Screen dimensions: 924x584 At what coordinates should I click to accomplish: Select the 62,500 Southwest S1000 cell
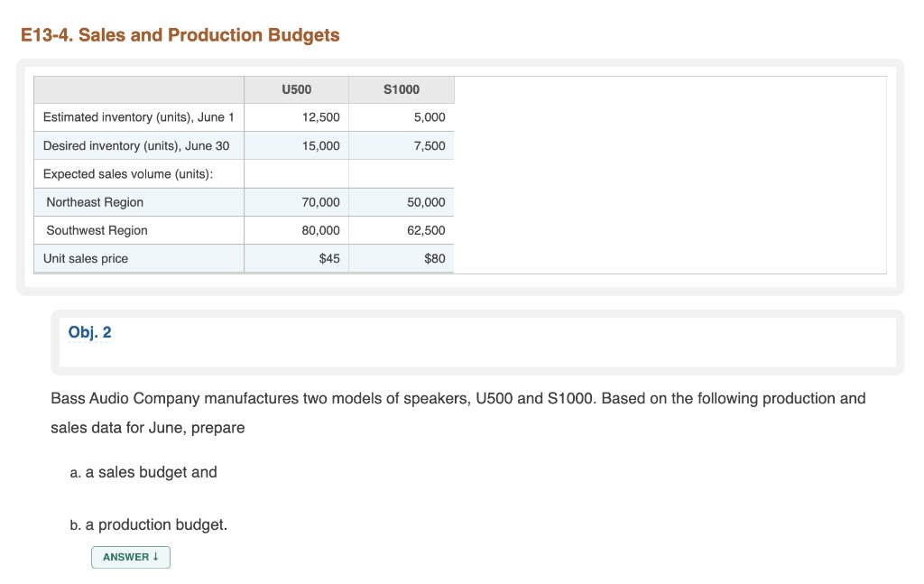[x=426, y=230]
